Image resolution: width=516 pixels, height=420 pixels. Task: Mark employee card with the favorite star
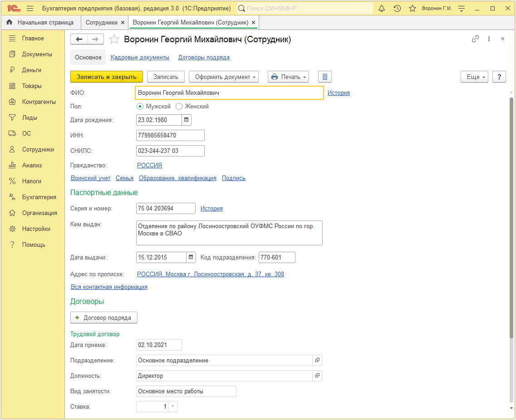click(x=114, y=39)
